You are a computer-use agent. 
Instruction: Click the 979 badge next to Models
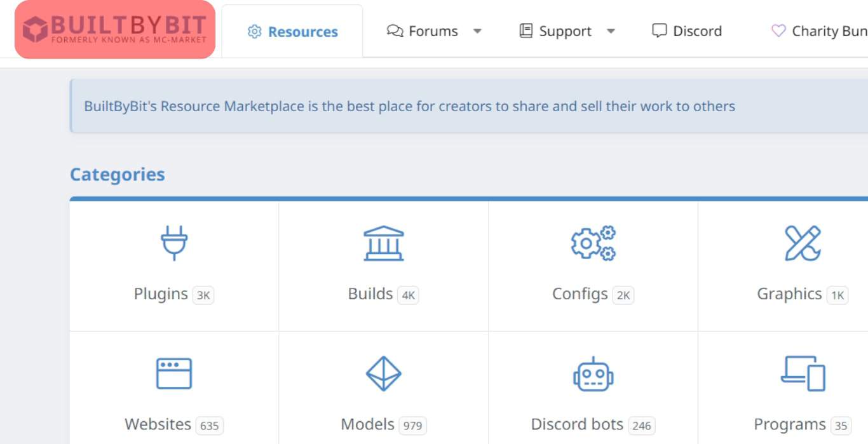point(414,426)
